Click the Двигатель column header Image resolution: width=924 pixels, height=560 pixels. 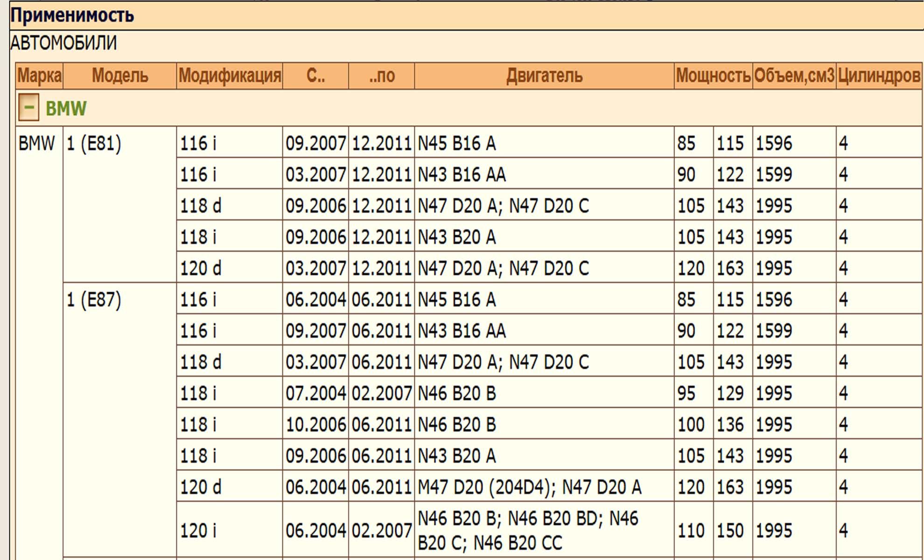(544, 76)
